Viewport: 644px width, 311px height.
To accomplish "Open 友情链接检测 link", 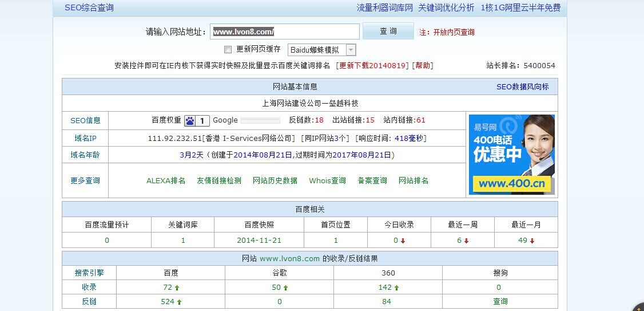I will pyautogui.click(x=219, y=180).
